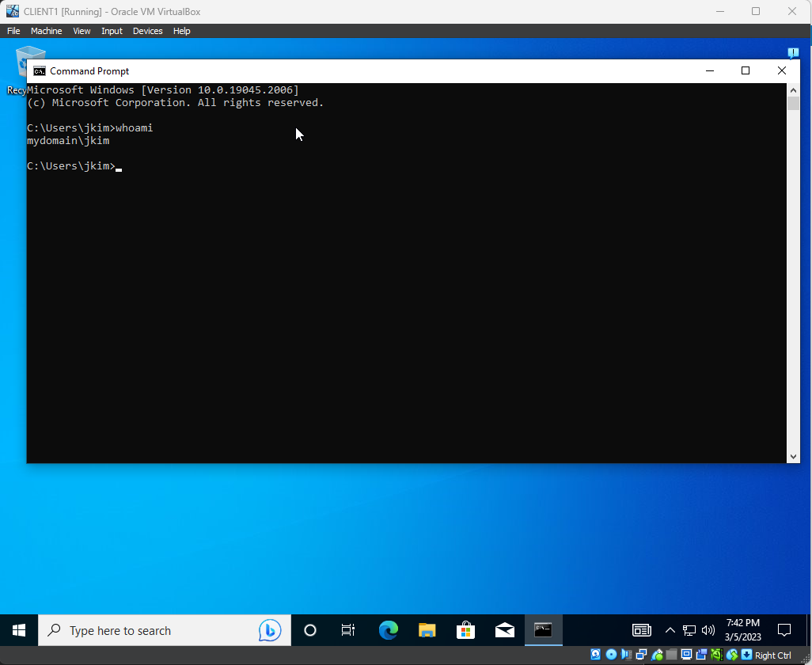Click the optical drives status icon
The height and width of the screenshot is (665, 812).
610,655
